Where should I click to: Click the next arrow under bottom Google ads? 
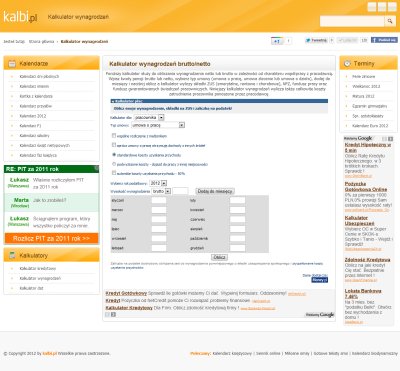click(113, 314)
